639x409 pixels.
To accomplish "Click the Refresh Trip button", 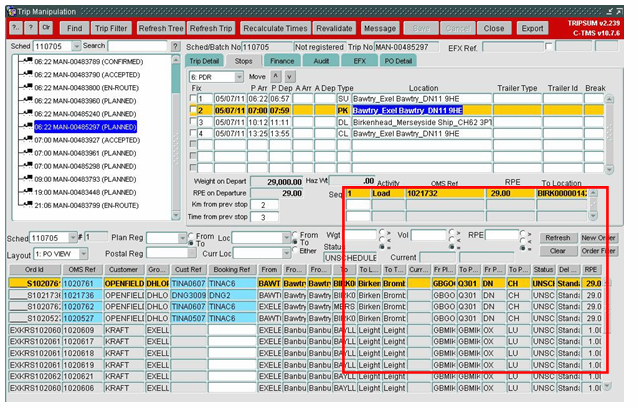I will (x=211, y=28).
